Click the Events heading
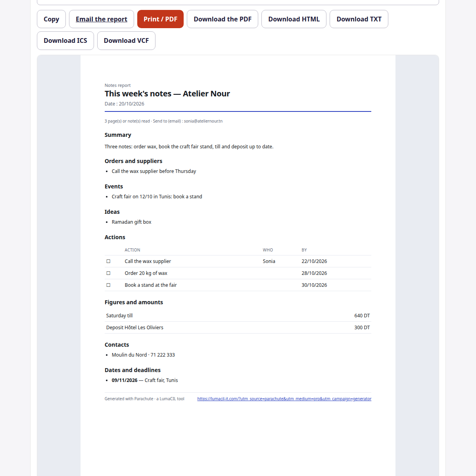The width and height of the screenshot is (476, 476). click(114, 186)
